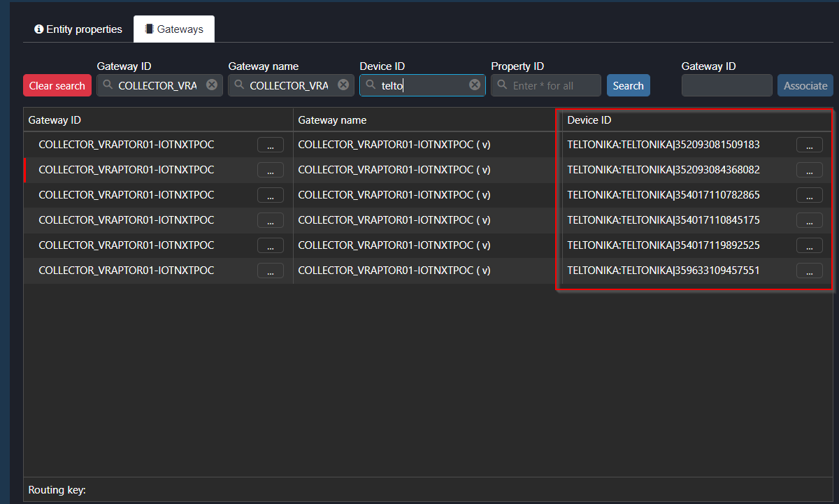
Task: Select the Gateways tab
Action: 174,29
